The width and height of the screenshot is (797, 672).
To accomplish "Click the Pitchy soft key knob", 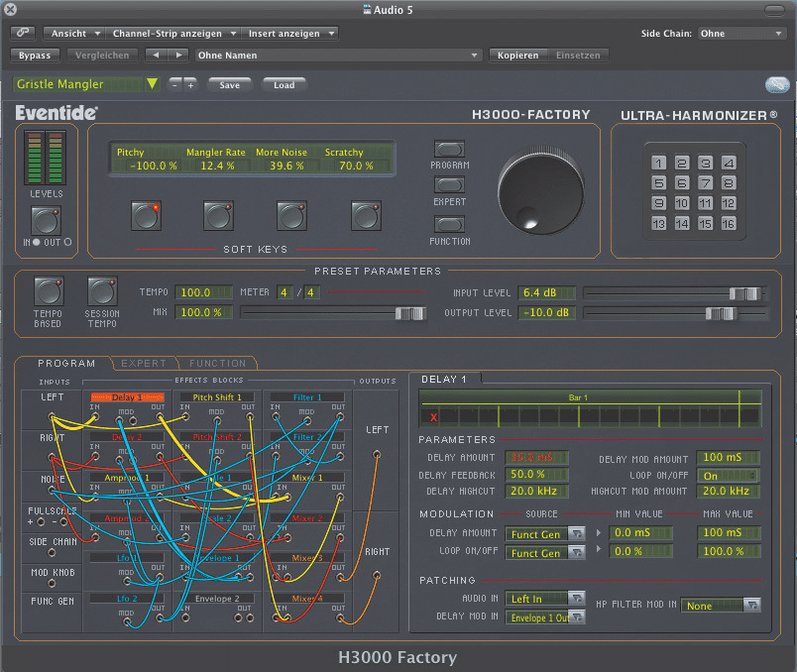I will click(x=147, y=216).
